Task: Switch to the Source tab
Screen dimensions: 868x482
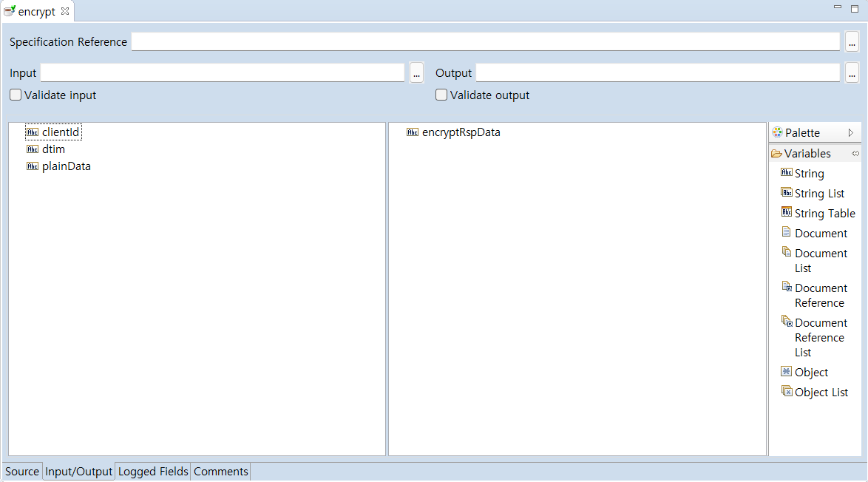Action: click(22, 472)
